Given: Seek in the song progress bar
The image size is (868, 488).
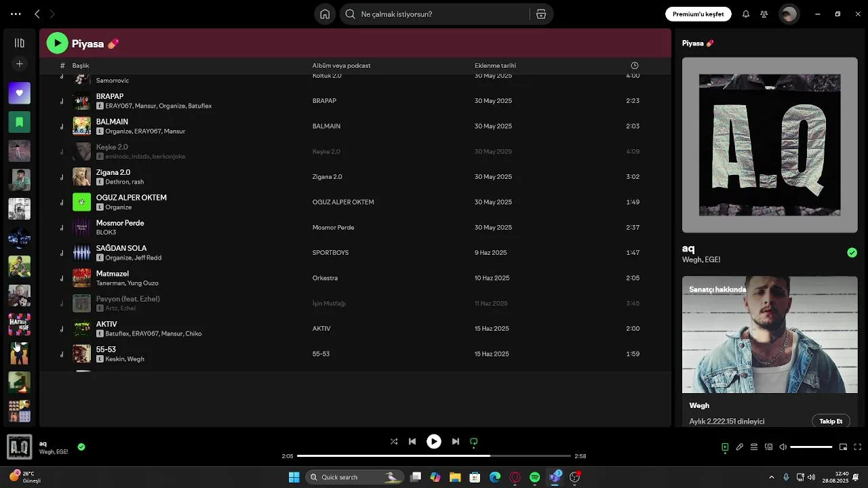Looking at the screenshot, I should [434, 456].
